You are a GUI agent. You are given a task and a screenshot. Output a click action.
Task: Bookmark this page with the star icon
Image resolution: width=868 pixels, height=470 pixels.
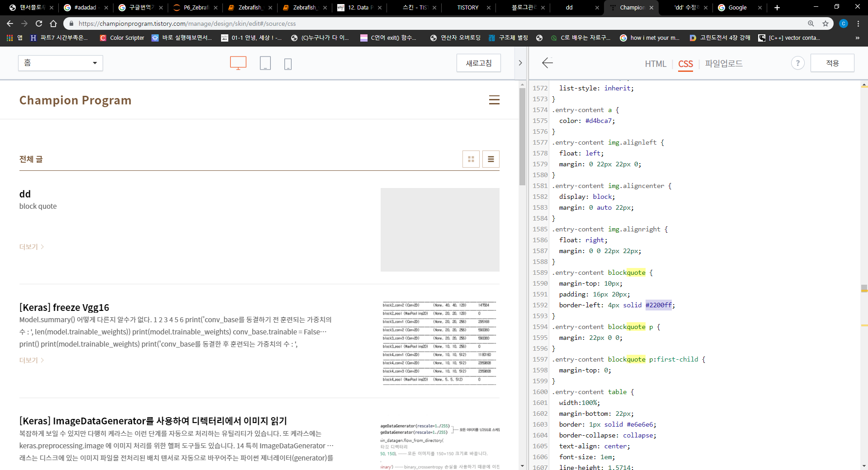click(x=826, y=23)
